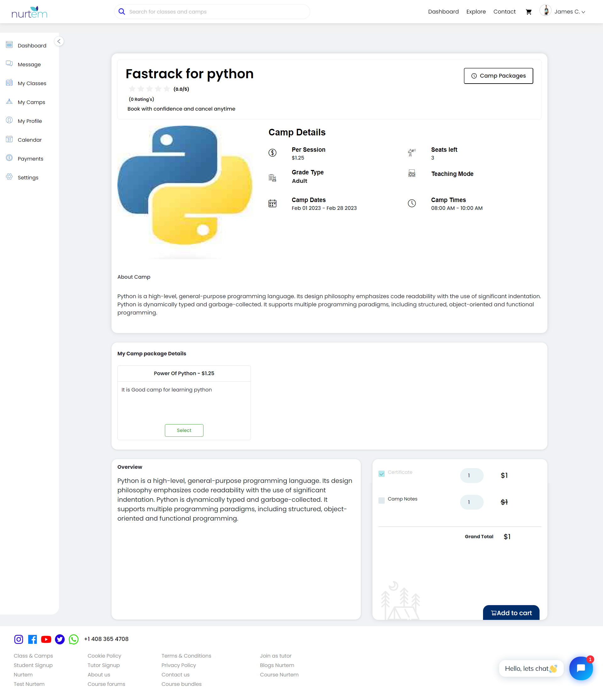The height and width of the screenshot is (700, 603).
Task: Collapse the sidebar with chevron arrow
Action: [x=59, y=41]
